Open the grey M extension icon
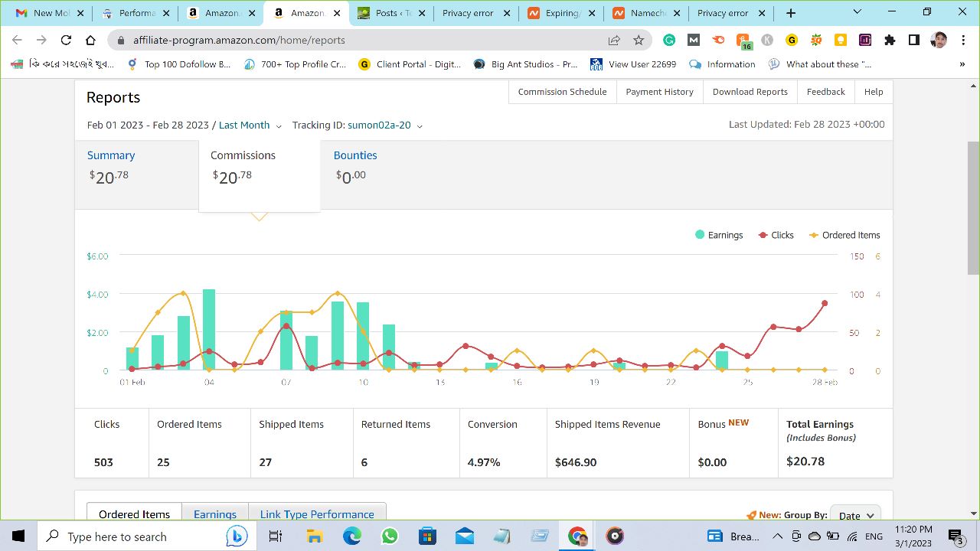Image resolution: width=980 pixels, height=551 pixels. (x=694, y=41)
